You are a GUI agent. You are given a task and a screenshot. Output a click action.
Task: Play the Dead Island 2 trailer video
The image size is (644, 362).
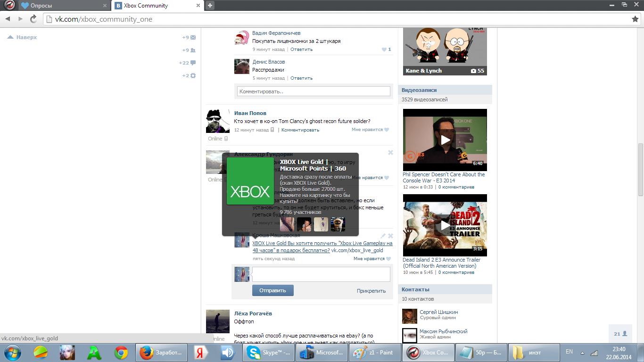445,225
